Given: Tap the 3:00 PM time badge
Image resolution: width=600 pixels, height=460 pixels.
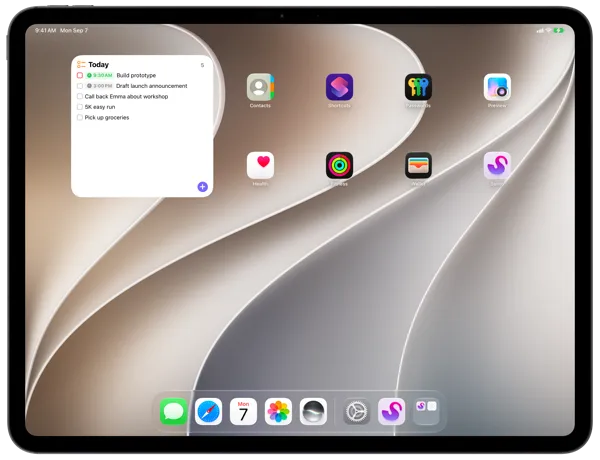Looking at the screenshot, I should pos(99,86).
